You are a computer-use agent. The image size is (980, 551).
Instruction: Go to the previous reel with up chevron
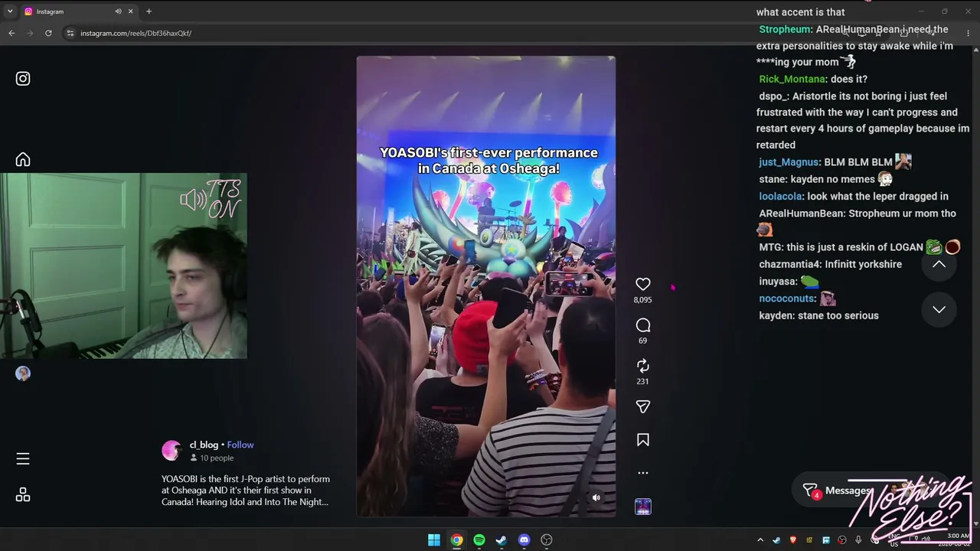[x=939, y=264]
